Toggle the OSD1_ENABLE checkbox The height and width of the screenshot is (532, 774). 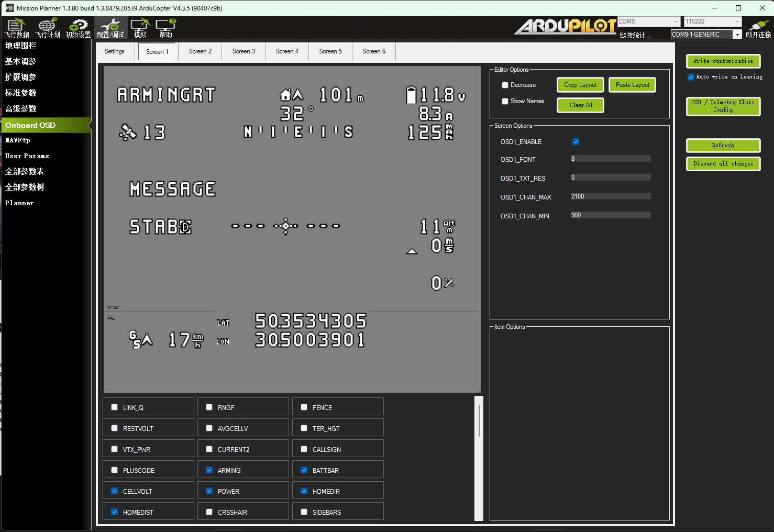(576, 142)
